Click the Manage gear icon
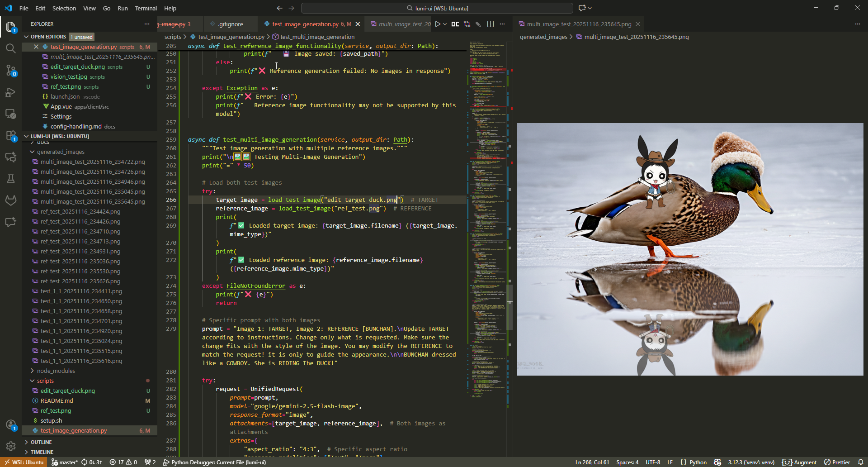This screenshot has height=467, width=868. click(x=11, y=446)
